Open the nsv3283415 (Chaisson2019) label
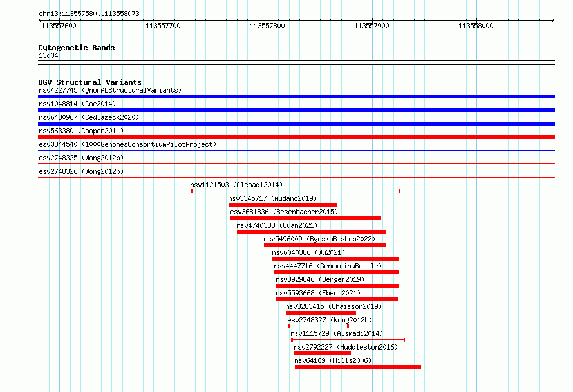Viewport: 573px width, 392px height. (x=333, y=306)
